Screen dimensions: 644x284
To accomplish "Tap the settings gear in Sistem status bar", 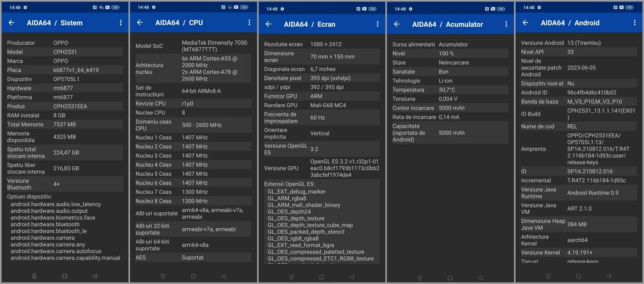I will point(25,8).
